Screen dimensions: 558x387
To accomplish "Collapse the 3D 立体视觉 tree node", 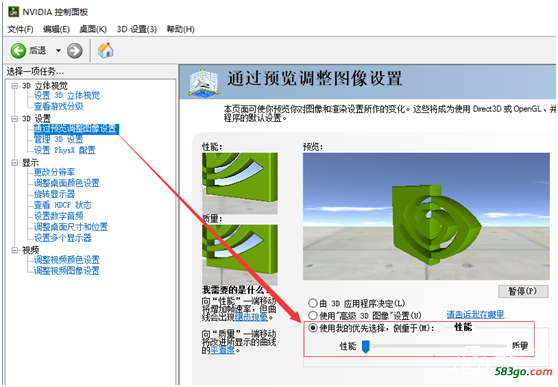I will point(15,86).
